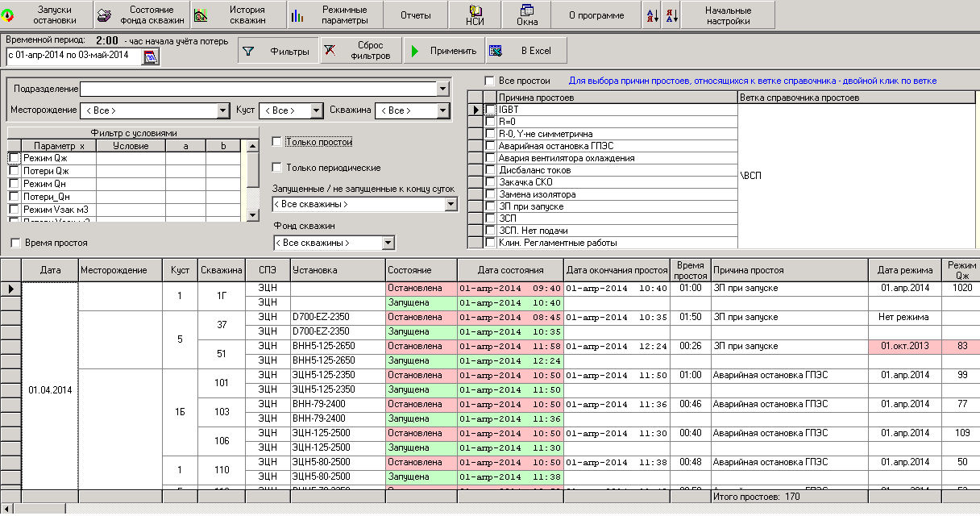Image resolution: width=980 pixels, height=516 pixels.
Task: Click the Состояние column header
Action: (421, 270)
